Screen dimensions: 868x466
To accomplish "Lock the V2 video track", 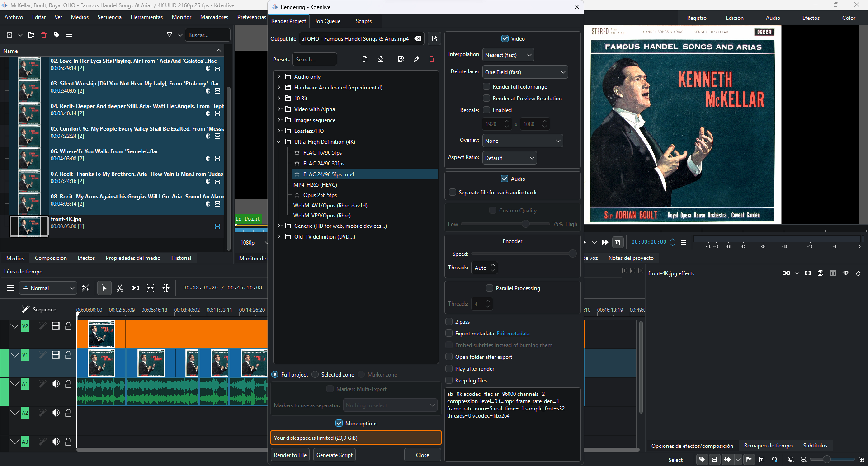I will tap(68, 326).
